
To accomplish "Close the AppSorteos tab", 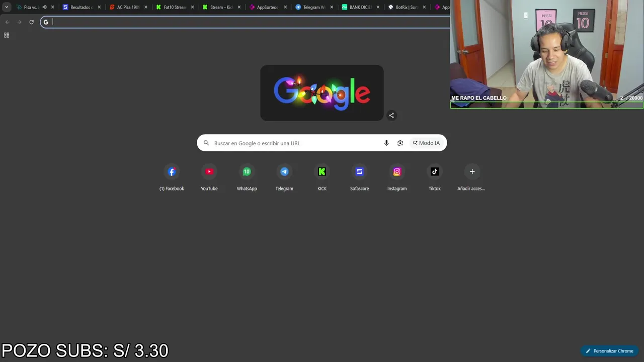I will (x=285, y=7).
